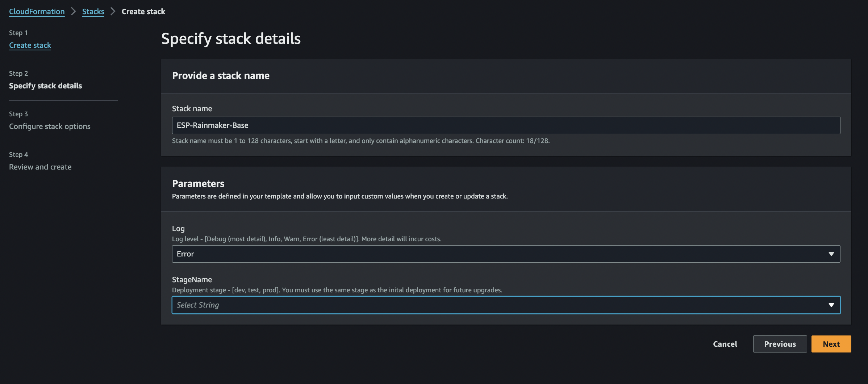This screenshot has height=384, width=868.
Task: Click the Stack name text field
Action: (x=506, y=125)
